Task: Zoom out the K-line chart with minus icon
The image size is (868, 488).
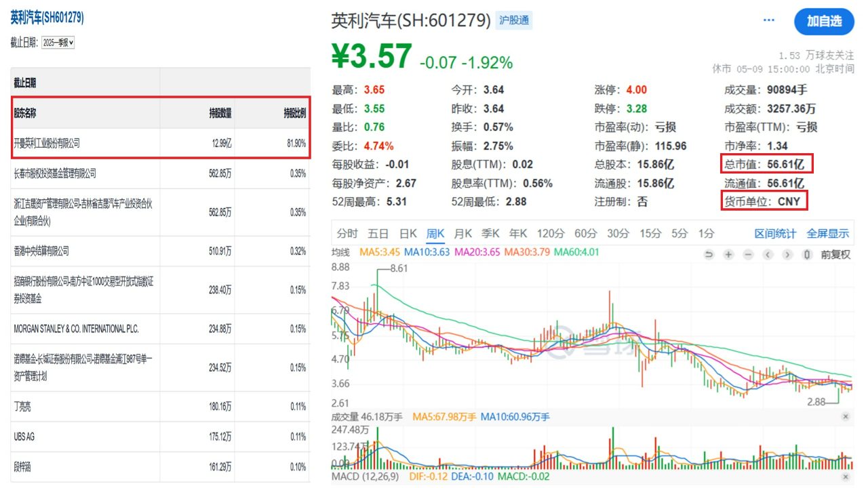Action: [748, 255]
